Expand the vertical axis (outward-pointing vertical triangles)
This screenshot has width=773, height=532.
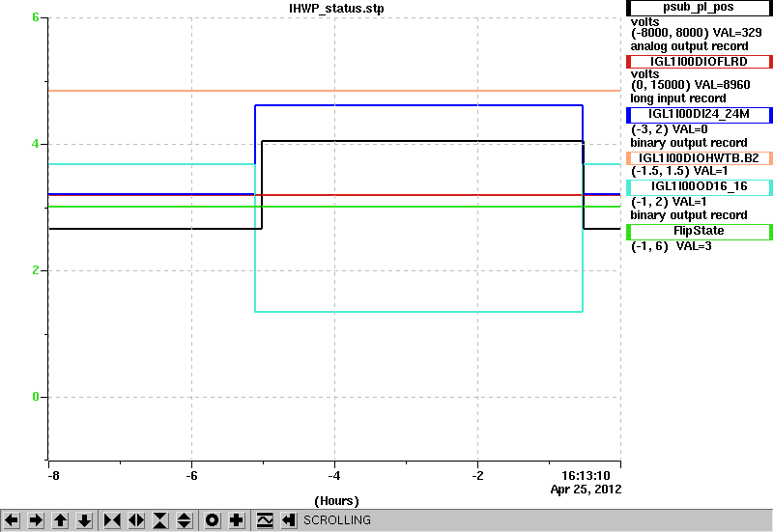coord(184,520)
